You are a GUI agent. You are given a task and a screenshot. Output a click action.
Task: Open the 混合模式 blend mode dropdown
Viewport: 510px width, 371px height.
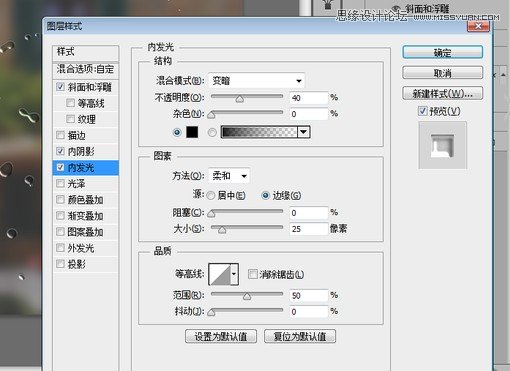pyautogui.click(x=256, y=81)
